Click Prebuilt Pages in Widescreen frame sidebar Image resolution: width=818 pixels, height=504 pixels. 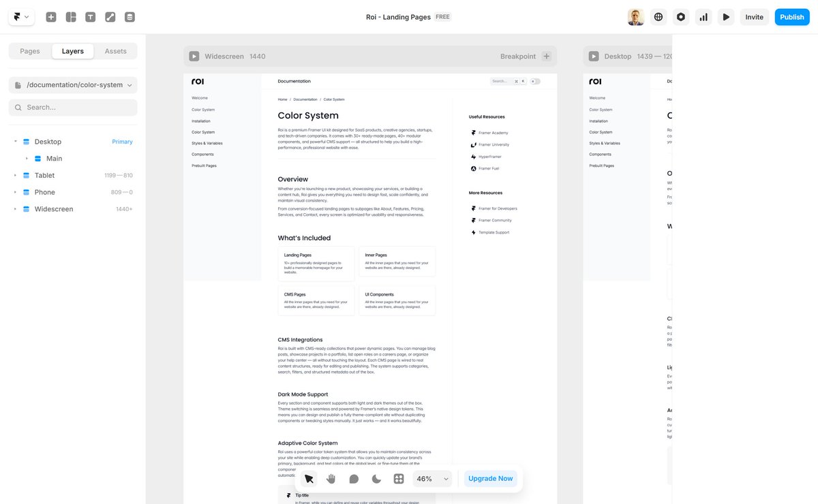click(204, 166)
